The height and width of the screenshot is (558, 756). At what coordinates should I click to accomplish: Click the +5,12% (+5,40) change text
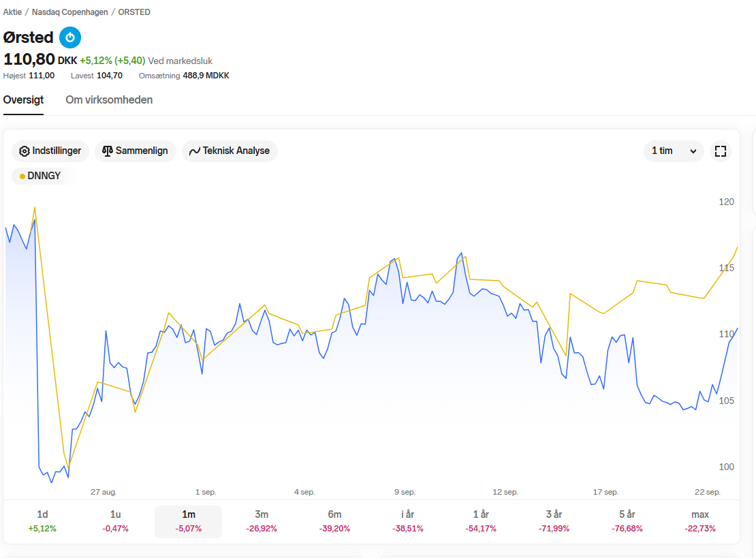[112, 61]
